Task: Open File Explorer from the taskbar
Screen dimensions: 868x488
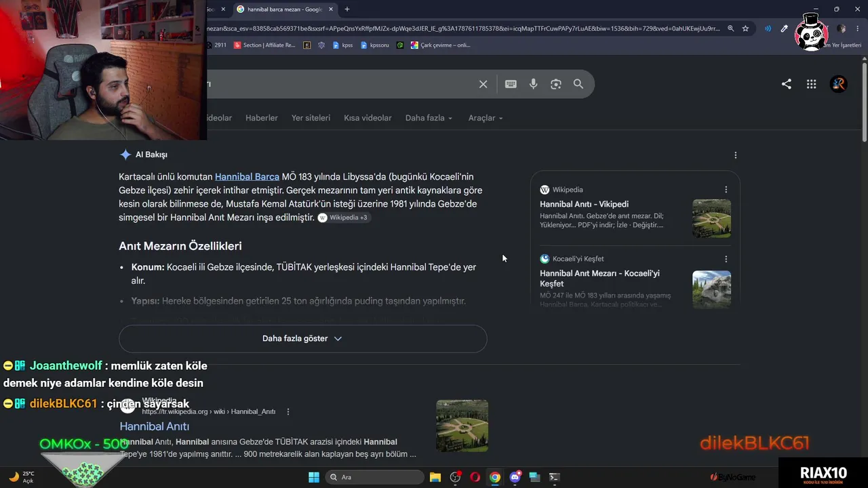Action: 435,477
